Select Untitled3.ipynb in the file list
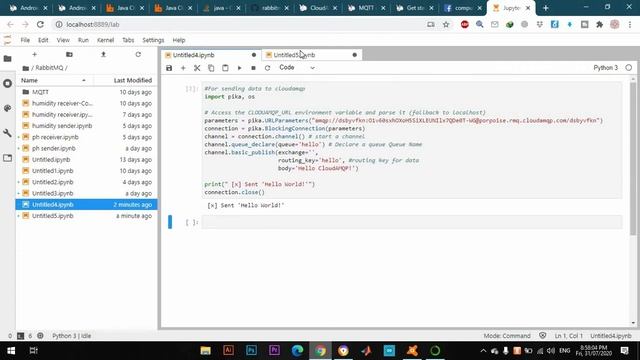640x360 pixels. tap(86, 193)
